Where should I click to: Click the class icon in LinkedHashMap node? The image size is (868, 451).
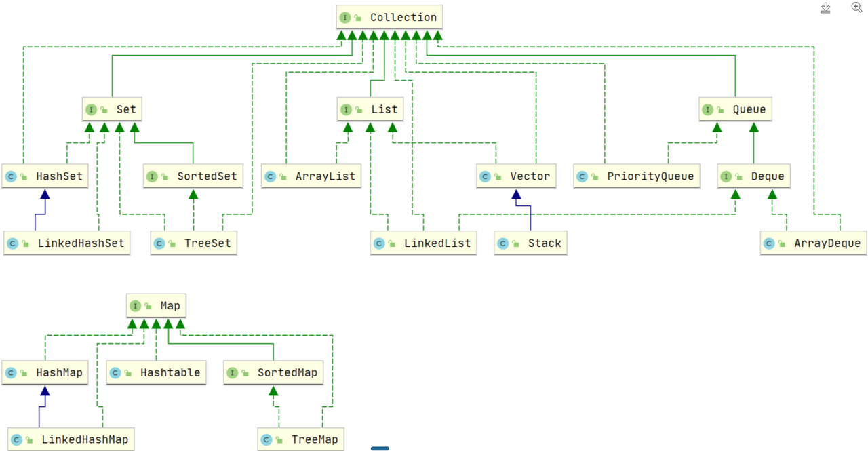(x=16, y=440)
